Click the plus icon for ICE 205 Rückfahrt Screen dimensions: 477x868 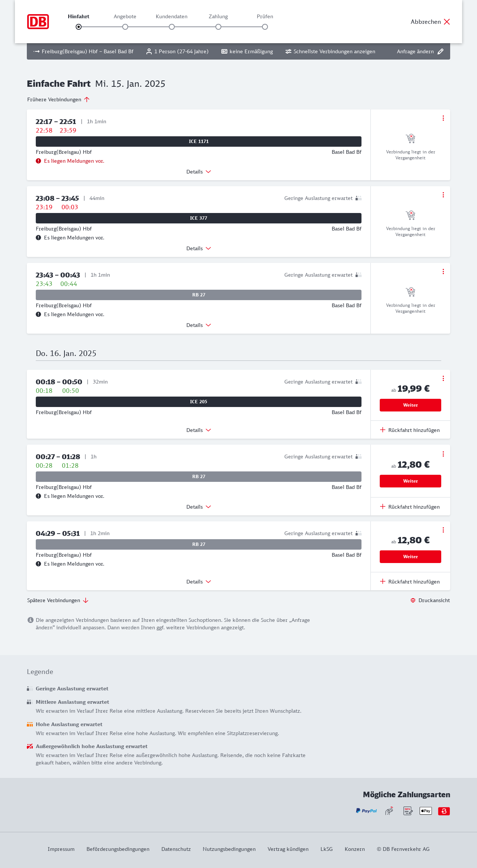pyautogui.click(x=383, y=430)
